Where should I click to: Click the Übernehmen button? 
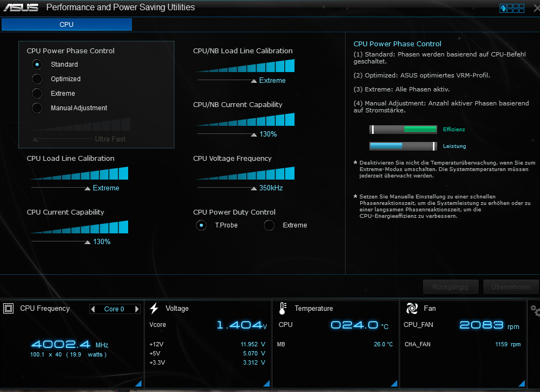tap(511, 287)
